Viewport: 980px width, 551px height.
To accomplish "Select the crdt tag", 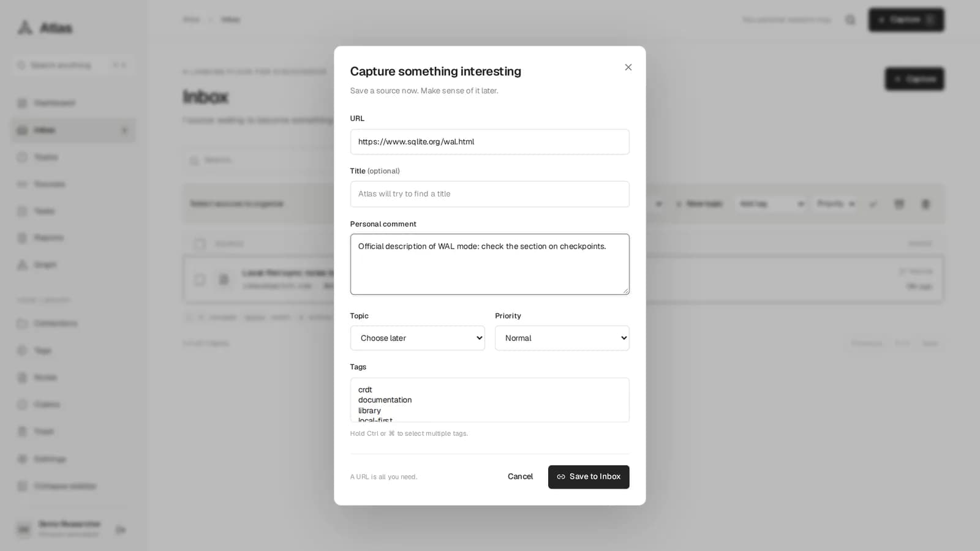I will (365, 389).
